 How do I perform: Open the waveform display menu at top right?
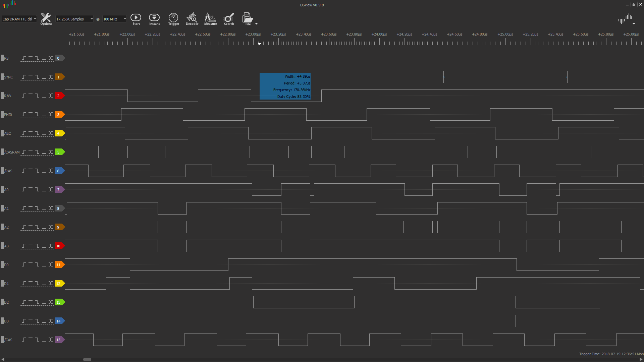(626, 19)
